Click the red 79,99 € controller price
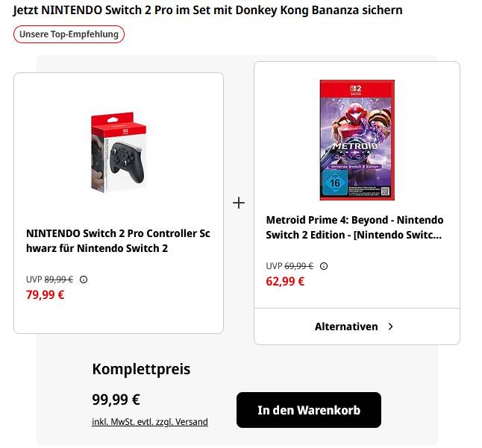This screenshot has height=448, width=482. 46,294
